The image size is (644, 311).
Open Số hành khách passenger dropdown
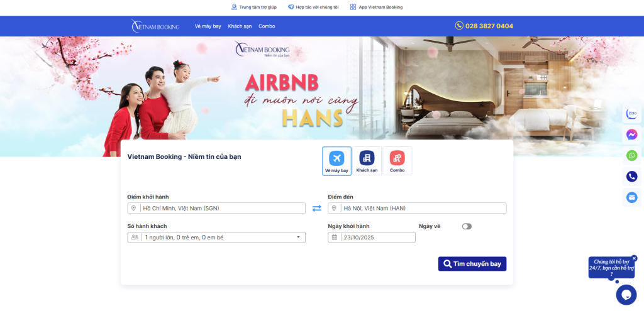(x=216, y=237)
